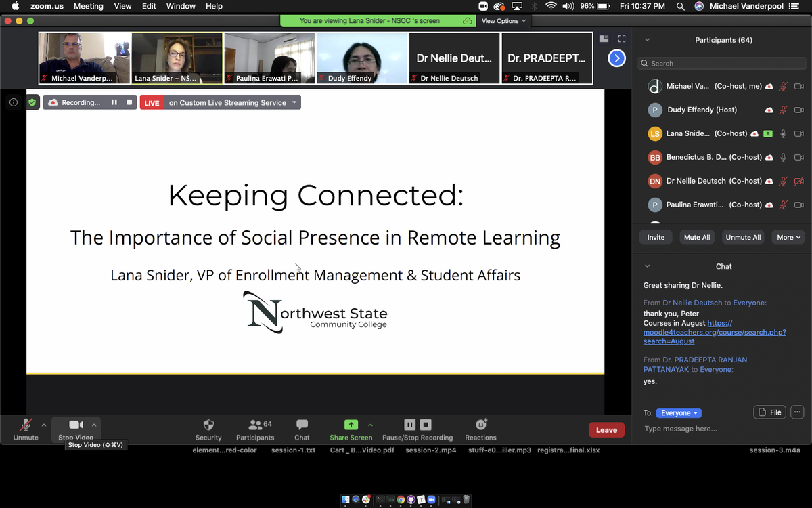The image size is (812, 508).
Task: Open the Reactions emoji menu
Action: pos(481,429)
